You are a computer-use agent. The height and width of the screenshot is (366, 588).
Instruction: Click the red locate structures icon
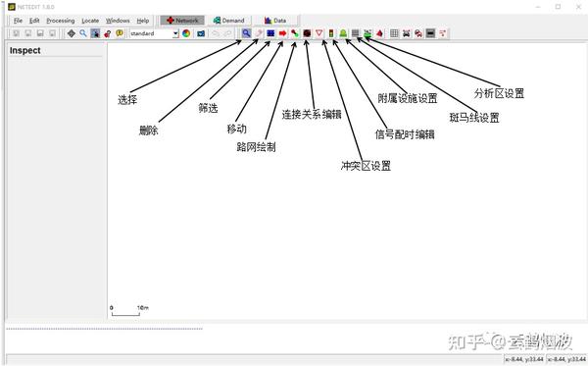pyautogui.click(x=107, y=33)
